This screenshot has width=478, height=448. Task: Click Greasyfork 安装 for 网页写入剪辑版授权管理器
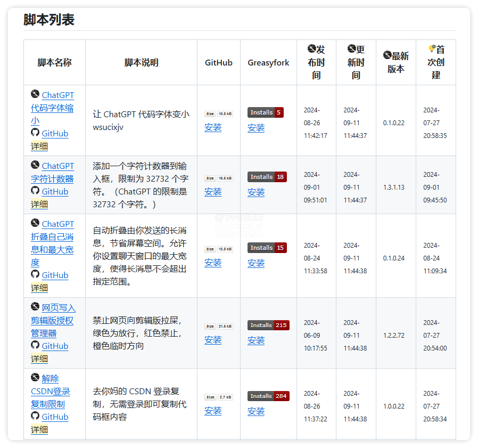(x=256, y=340)
